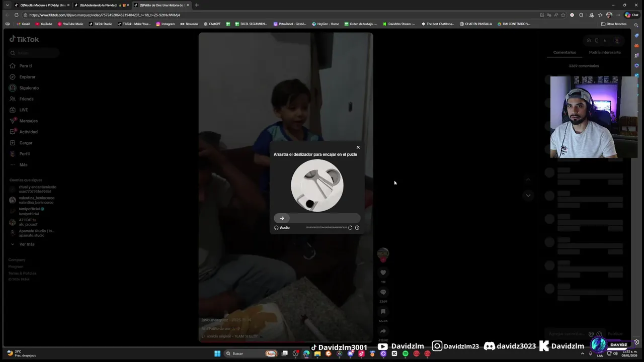The height and width of the screenshot is (362, 644).
Task: Open LIVE in TikTok sidebar
Action: click(19, 110)
